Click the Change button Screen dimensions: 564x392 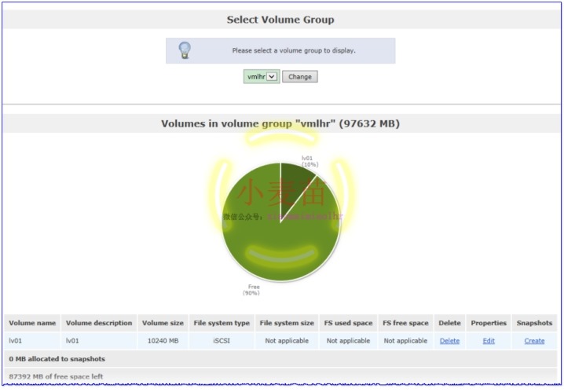(299, 77)
